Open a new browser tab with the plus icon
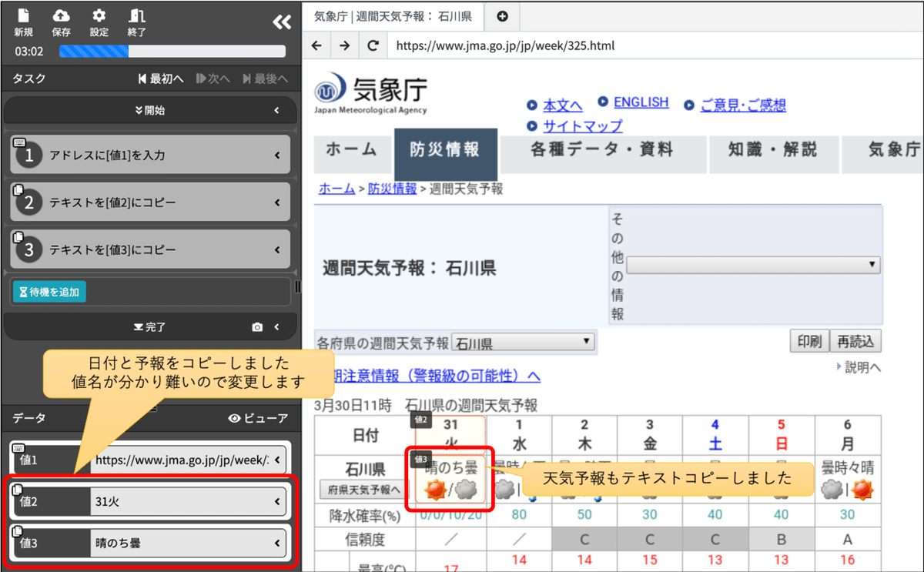The image size is (924, 572). pos(501,15)
